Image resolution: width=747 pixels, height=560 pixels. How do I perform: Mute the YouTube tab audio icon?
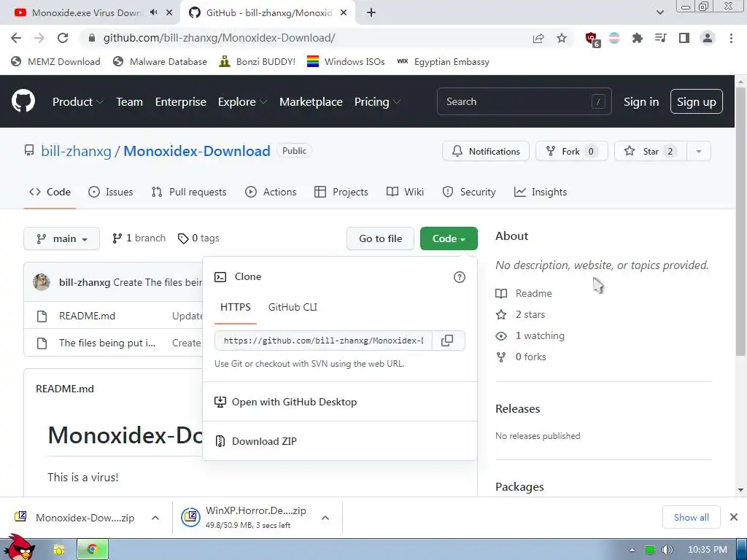click(x=153, y=12)
